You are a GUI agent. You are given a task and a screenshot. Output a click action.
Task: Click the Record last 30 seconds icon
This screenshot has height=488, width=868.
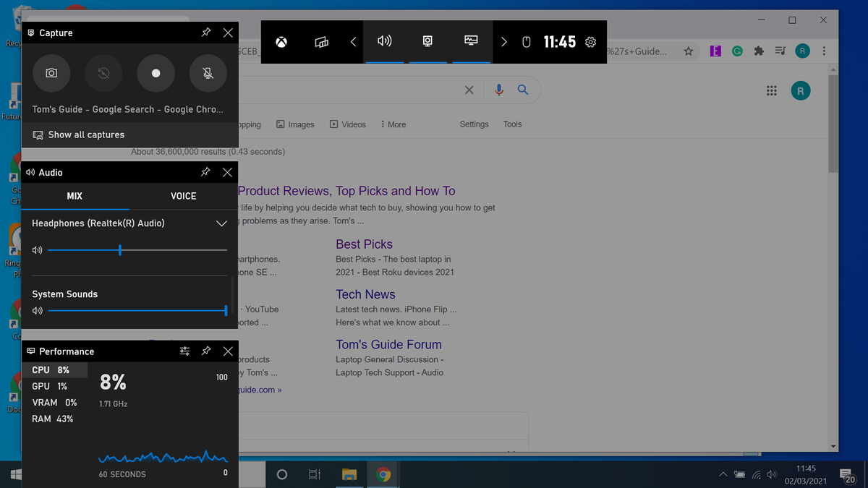click(x=103, y=73)
